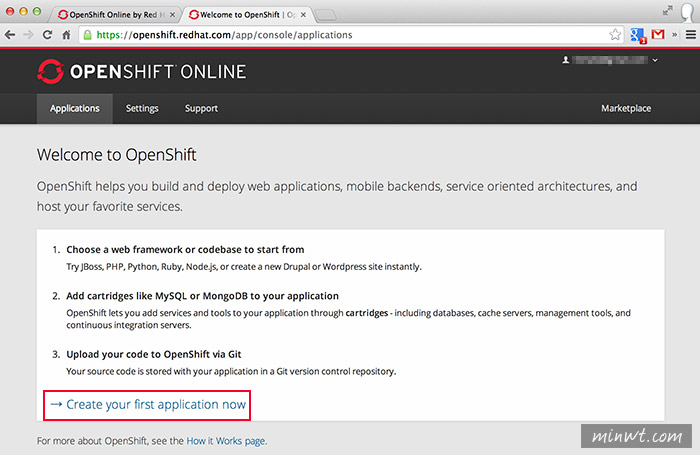
Task: Open the Settings navigation tab
Action: pos(142,109)
